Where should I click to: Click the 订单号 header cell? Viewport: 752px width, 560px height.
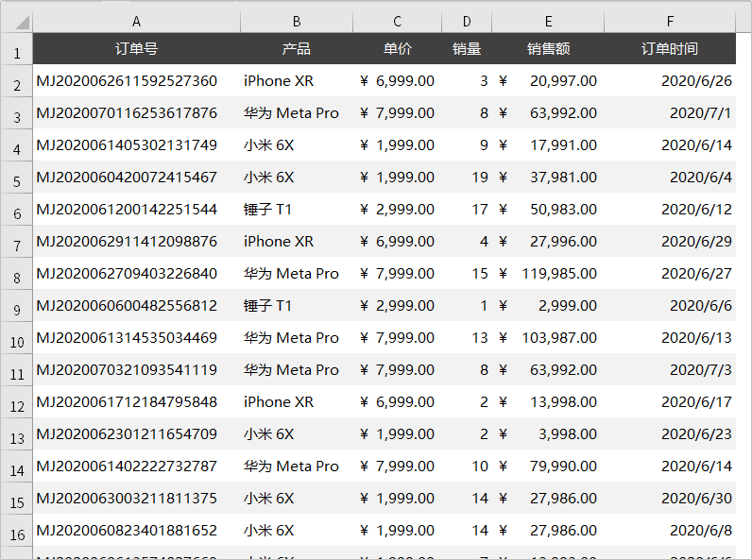(x=136, y=49)
